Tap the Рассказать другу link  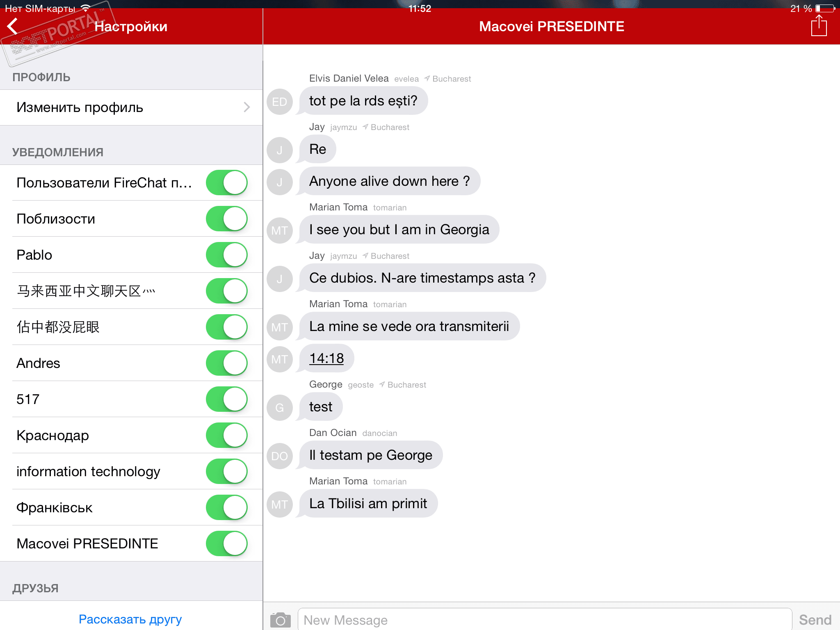click(130, 619)
